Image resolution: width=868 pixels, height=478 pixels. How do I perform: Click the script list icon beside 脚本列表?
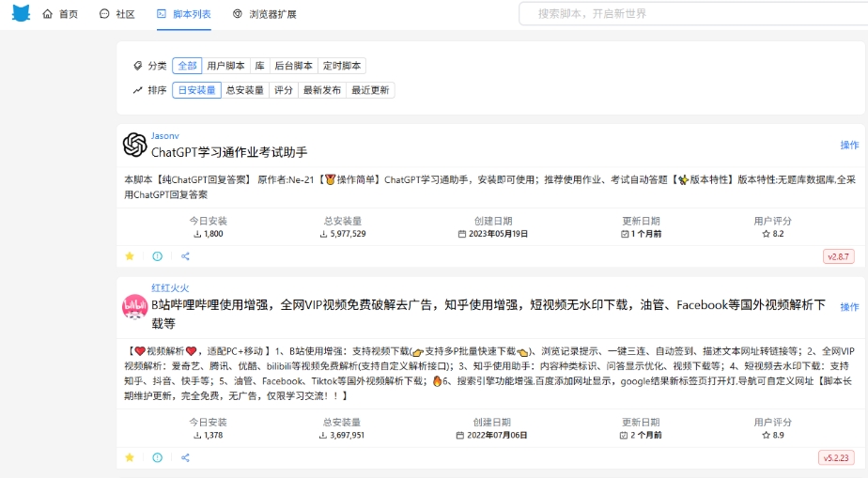tap(161, 14)
